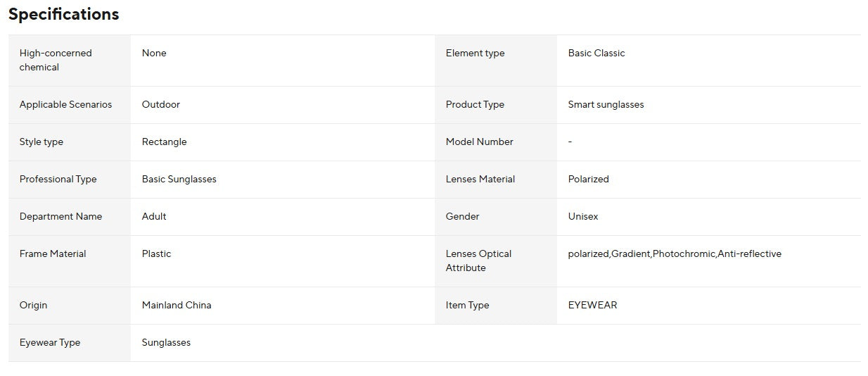
Task: Select the High-concerned chemical label
Action: click(56, 60)
